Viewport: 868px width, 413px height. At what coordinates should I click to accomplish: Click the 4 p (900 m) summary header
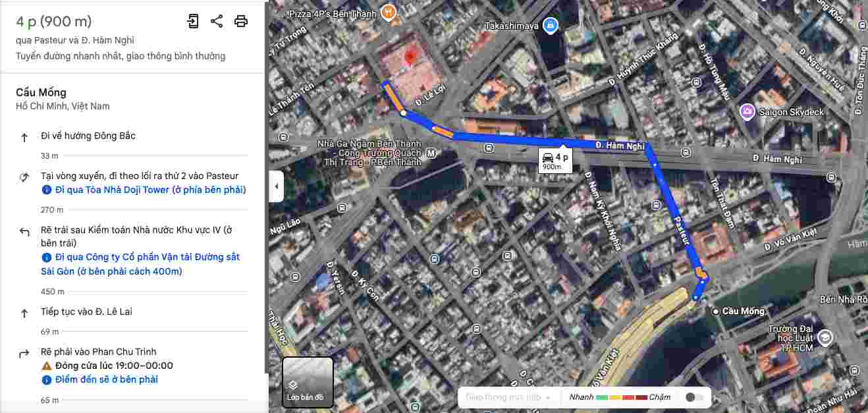point(54,21)
